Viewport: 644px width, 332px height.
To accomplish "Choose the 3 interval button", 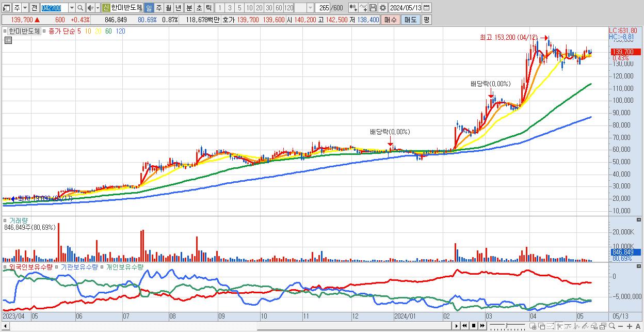I will (230, 8).
